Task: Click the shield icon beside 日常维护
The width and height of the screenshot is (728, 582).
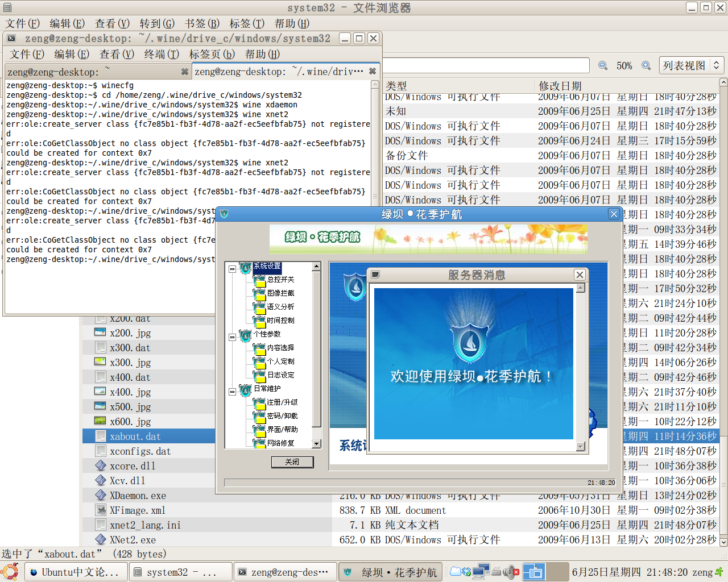Action: click(x=246, y=390)
